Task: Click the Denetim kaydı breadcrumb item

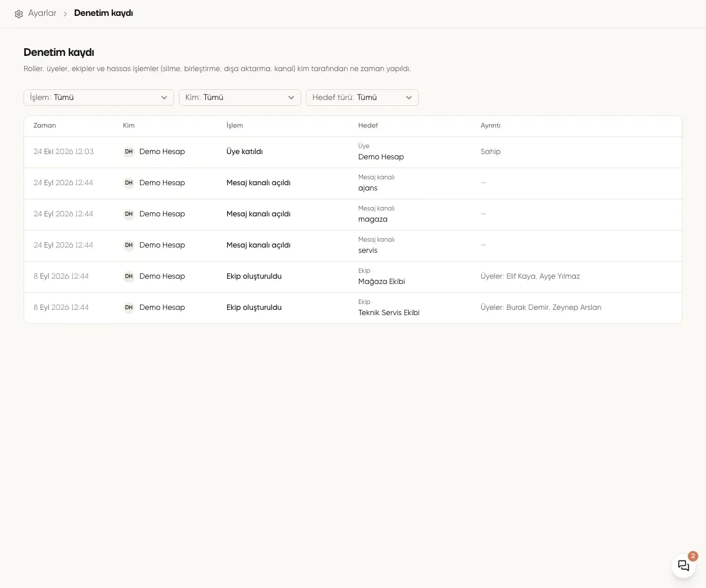Action: pyautogui.click(x=104, y=14)
